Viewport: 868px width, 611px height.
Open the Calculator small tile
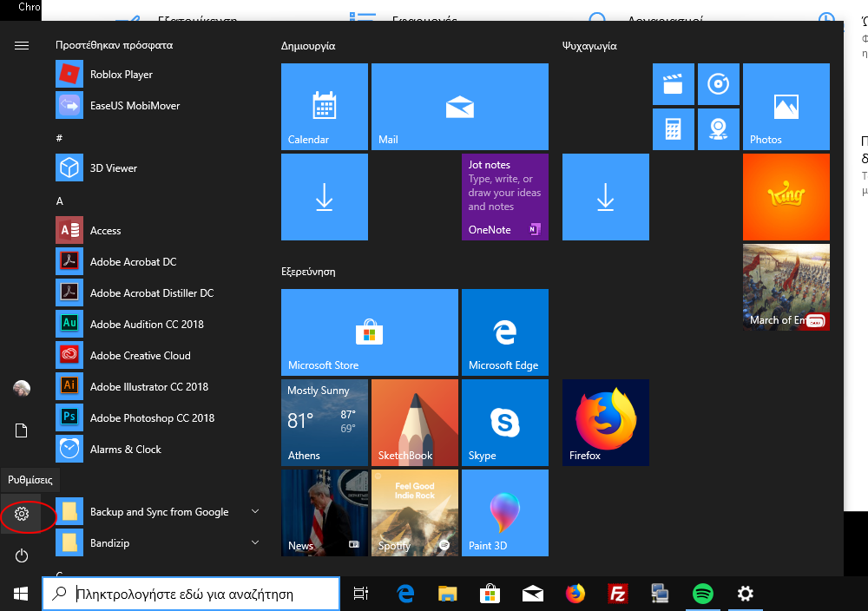click(x=673, y=129)
